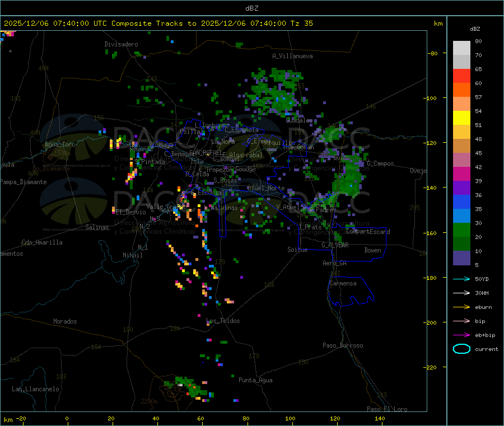Viewport: 504px width, 426px height.
Task: Click the 'Malvinas' map label
Action: [224, 208]
